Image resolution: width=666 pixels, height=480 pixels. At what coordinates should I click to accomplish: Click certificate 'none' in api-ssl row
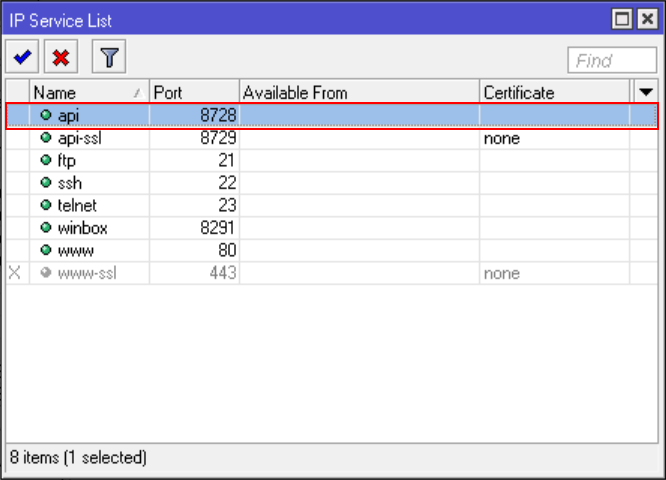(x=502, y=138)
